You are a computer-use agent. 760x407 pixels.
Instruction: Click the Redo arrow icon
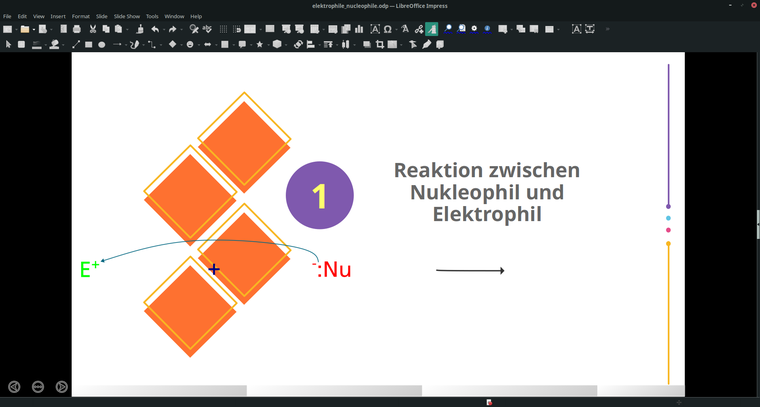[173, 29]
